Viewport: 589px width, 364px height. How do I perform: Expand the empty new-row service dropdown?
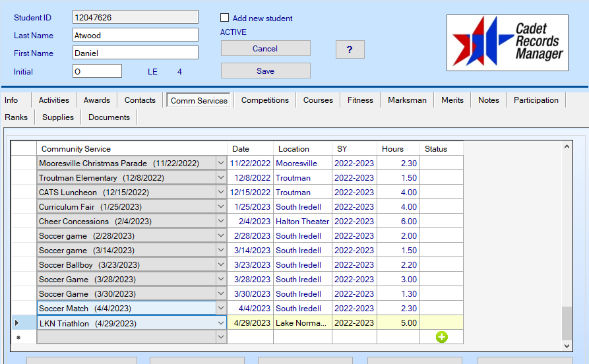pos(220,337)
